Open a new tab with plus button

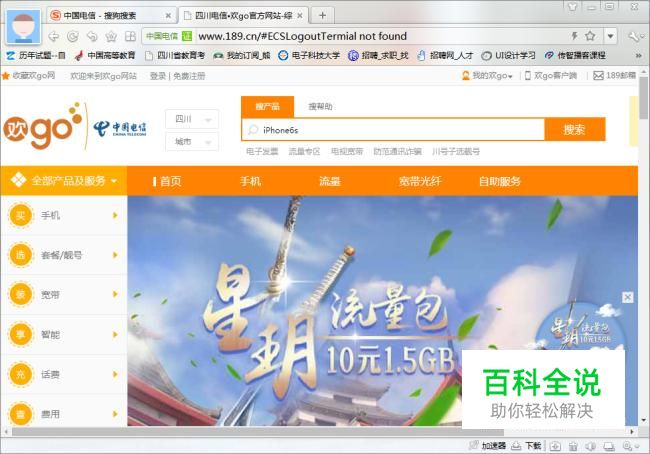pos(322,15)
